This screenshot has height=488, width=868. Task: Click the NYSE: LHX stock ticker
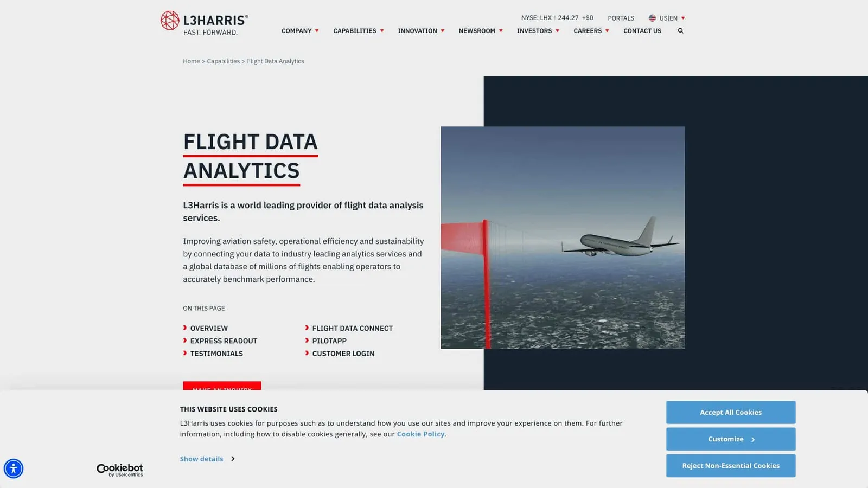[557, 18]
